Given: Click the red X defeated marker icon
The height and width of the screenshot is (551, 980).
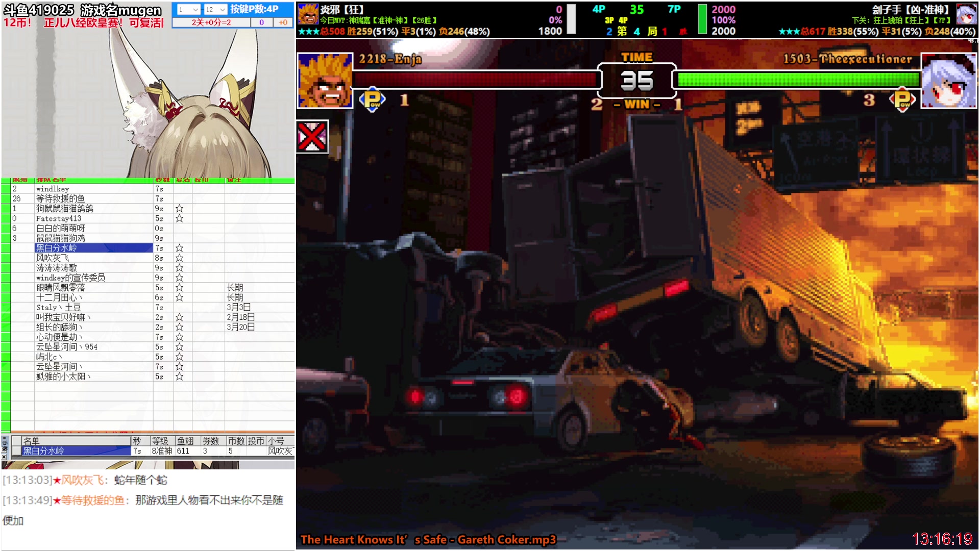Looking at the screenshot, I should point(312,137).
